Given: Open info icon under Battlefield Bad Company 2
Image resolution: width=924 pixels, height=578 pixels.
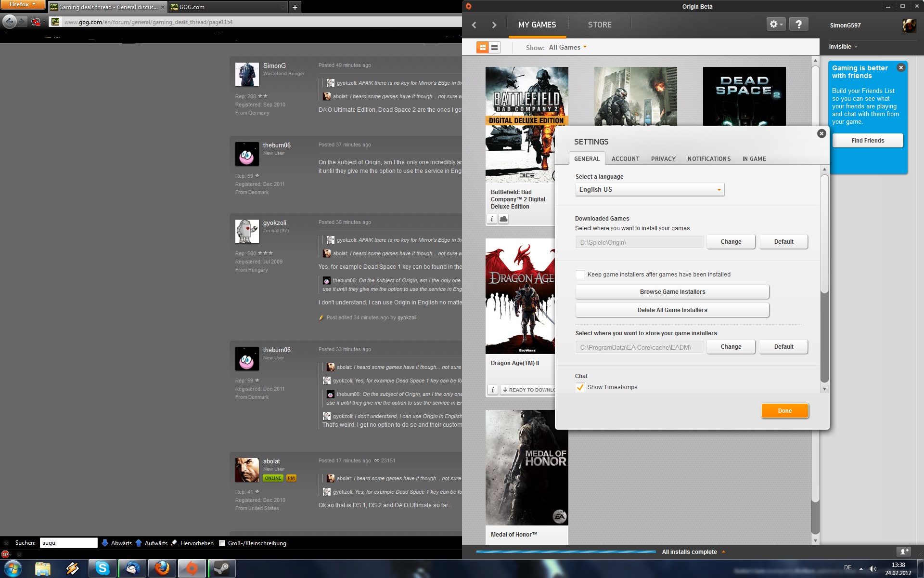Looking at the screenshot, I should pos(491,219).
